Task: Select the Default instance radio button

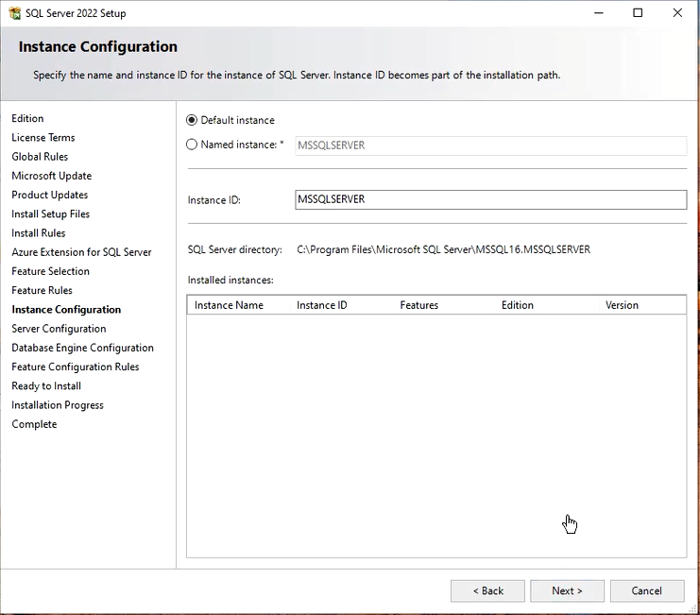Action: pos(192,120)
